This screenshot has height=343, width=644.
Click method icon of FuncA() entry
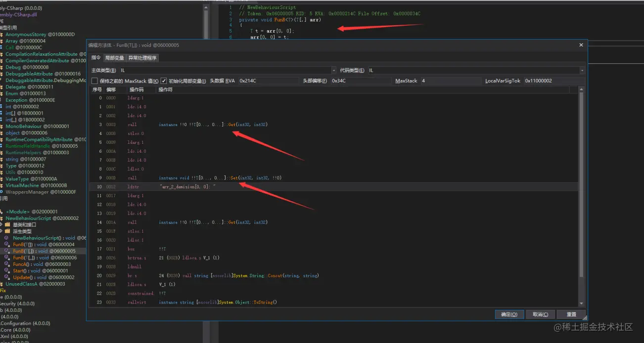(7, 264)
